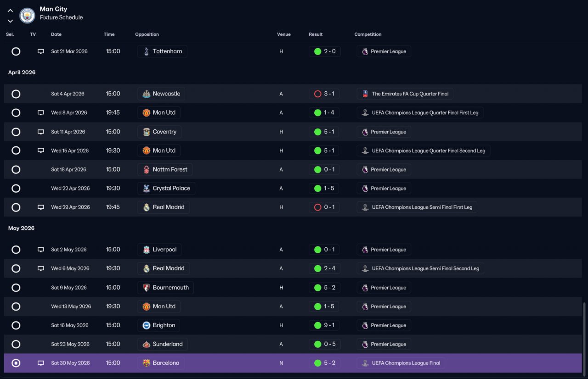Click the Newcastle crest icon
588x379 pixels.
[146, 94]
